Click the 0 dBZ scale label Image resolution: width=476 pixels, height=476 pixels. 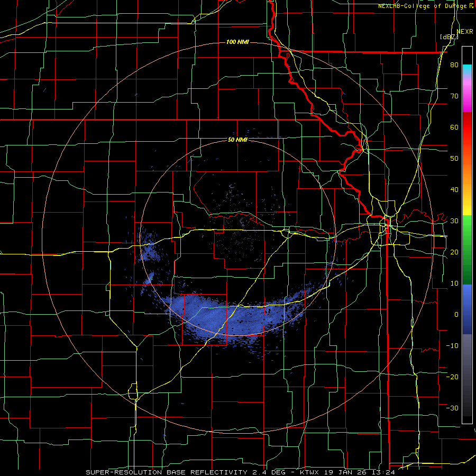[456, 315]
